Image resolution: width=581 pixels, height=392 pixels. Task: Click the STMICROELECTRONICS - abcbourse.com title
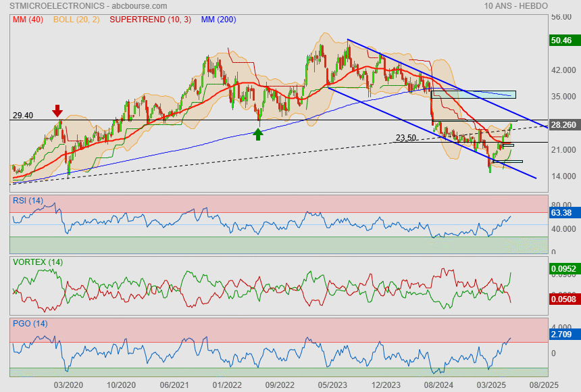coord(89,6)
